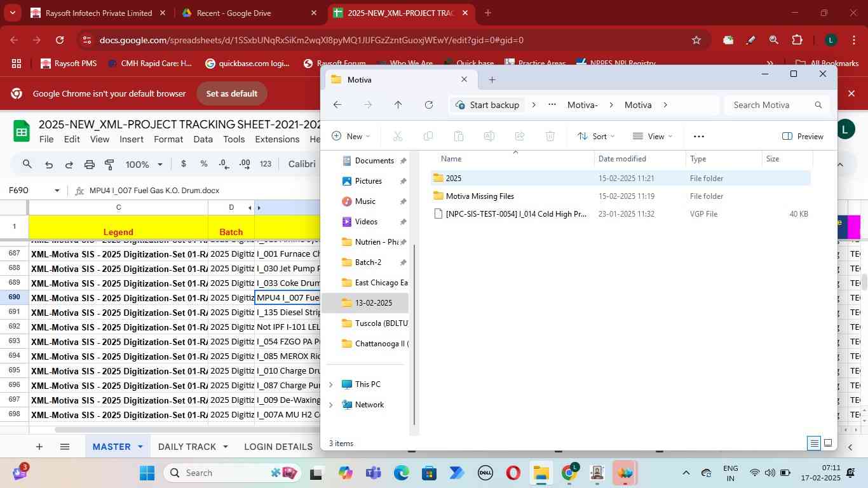Open the MASTER sheet tab dropdown arrow
Image resolution: width=868 pixels, height=488 pixels.
click(140, 447)
